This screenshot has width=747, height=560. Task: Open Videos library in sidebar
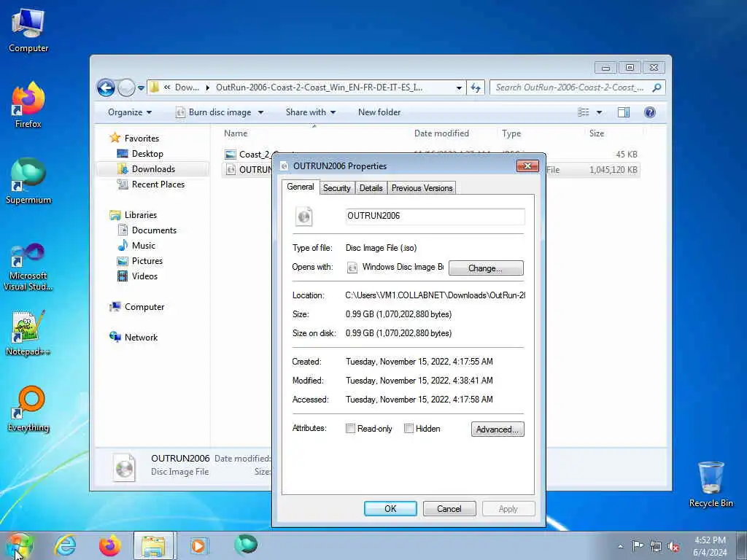coord(144,276)
